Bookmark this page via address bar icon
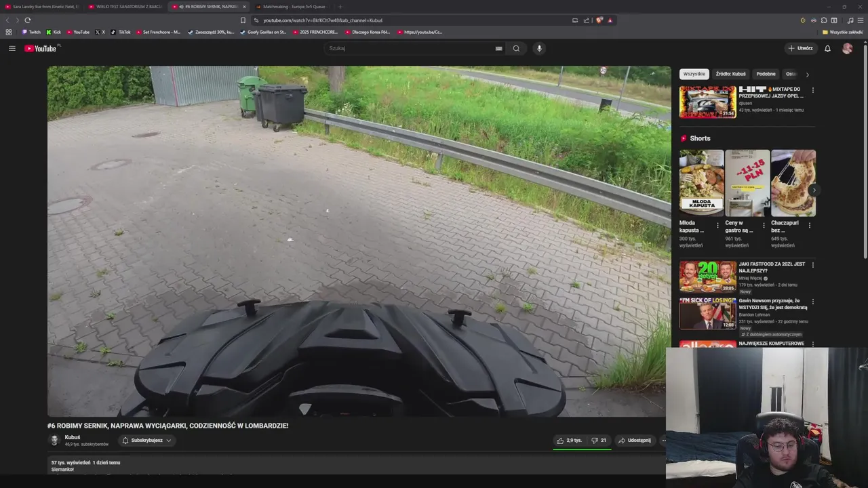Image resolution: width=868 pixels, height=488 pixels. coord(243,20)
